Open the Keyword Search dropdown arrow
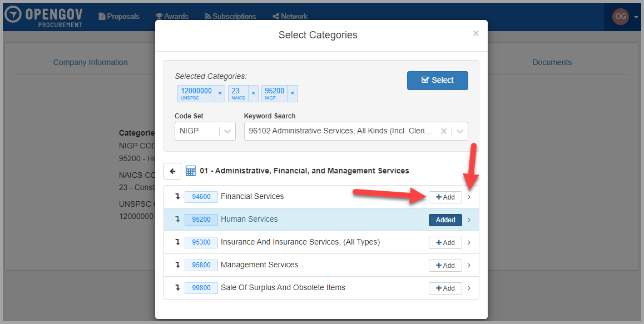 pyautogui.click(x=460, y=131)
